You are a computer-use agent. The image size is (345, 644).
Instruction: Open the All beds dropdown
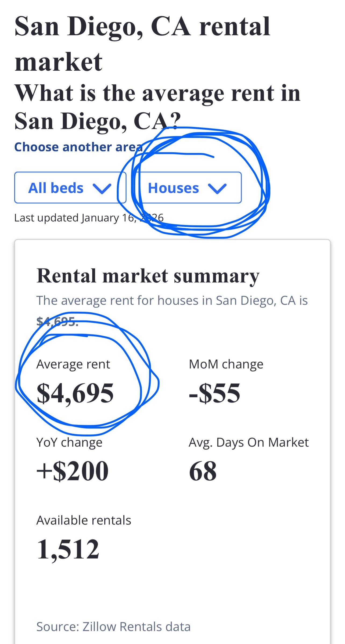70,188
